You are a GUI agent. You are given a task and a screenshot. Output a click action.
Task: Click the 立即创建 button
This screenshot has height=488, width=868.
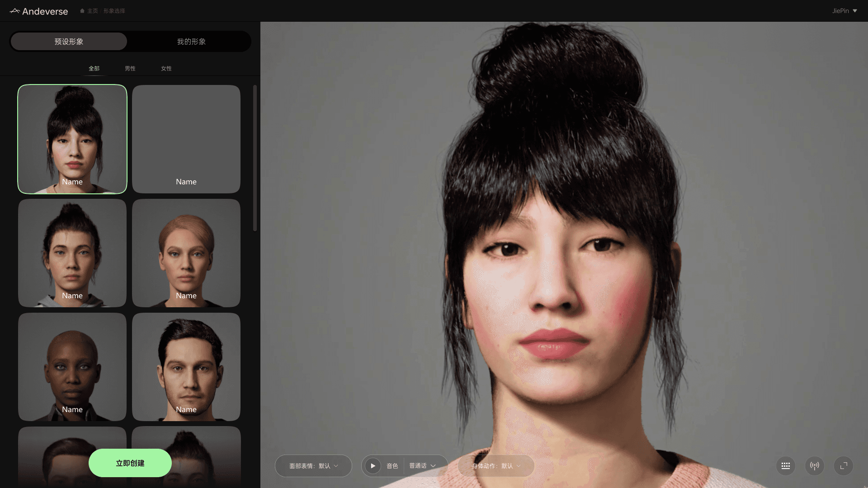click(x=130, y=463)
